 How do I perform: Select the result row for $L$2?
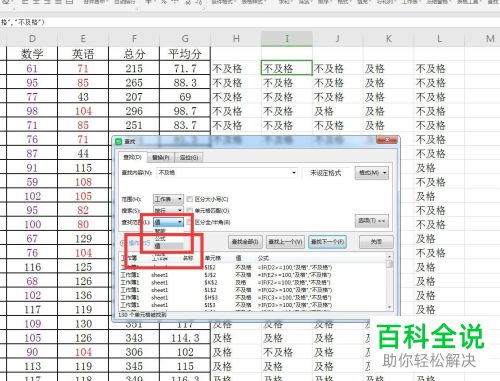(x=252, y=290)
